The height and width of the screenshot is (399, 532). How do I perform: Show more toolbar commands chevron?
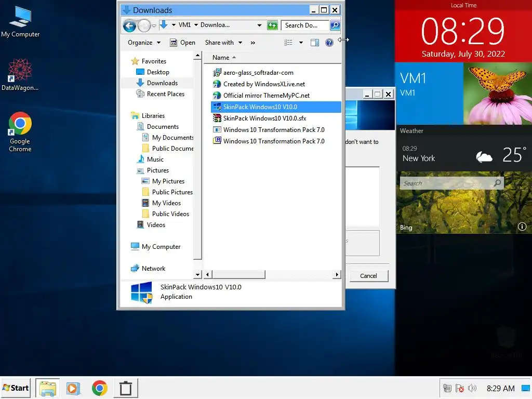click(x=253, y=43)
